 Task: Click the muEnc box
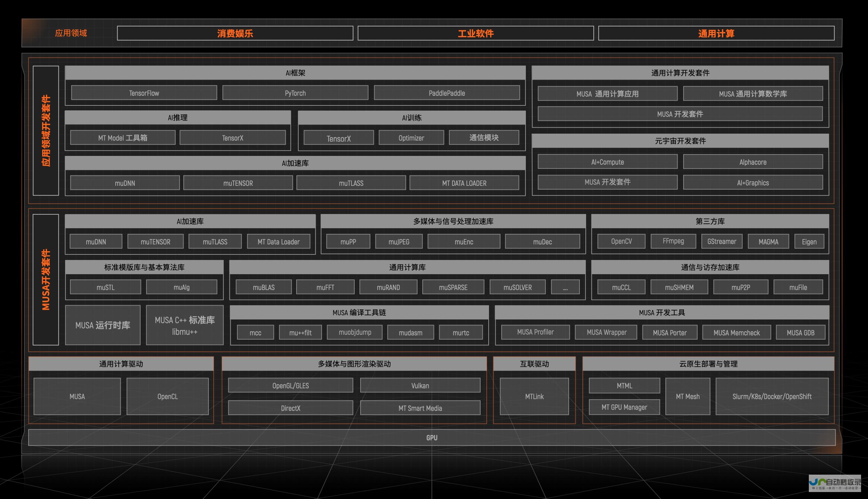pos(464,241)
